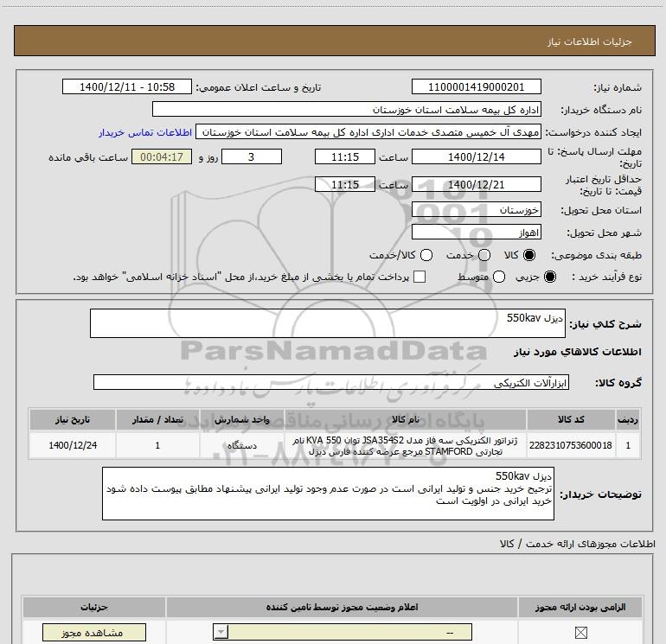
Task: Click the countdown timer 00:04:17
Action: coord(162,156)
